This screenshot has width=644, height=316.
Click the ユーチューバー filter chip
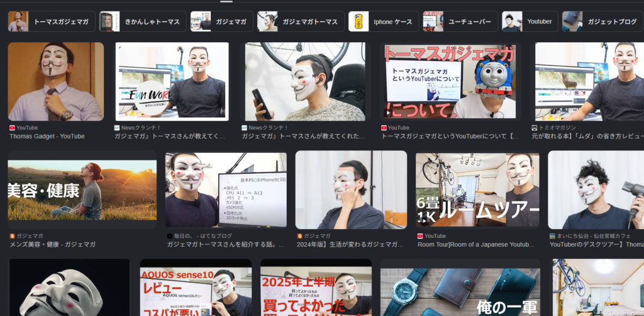[x=460, y=21]
